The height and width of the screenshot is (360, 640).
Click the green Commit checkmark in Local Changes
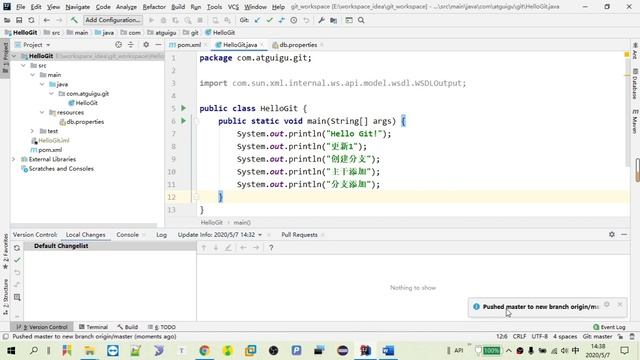[17, 260]
